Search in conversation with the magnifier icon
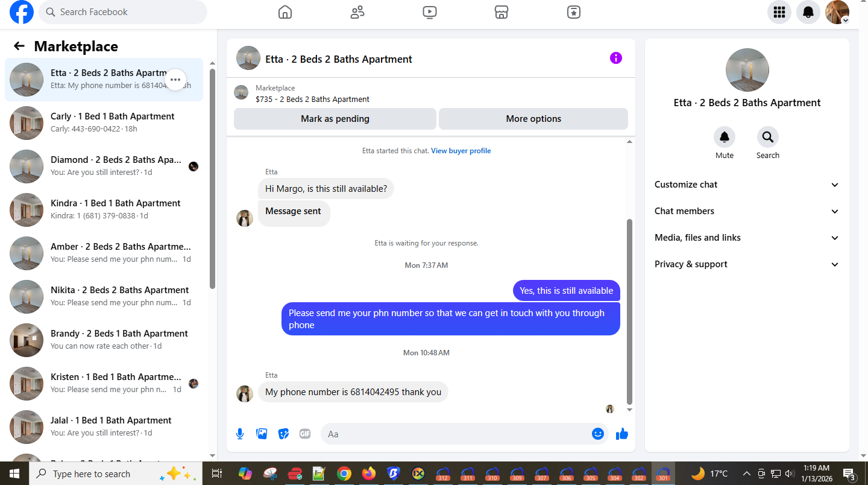This screenshot has width=868, height=485. tap(768, 137)
